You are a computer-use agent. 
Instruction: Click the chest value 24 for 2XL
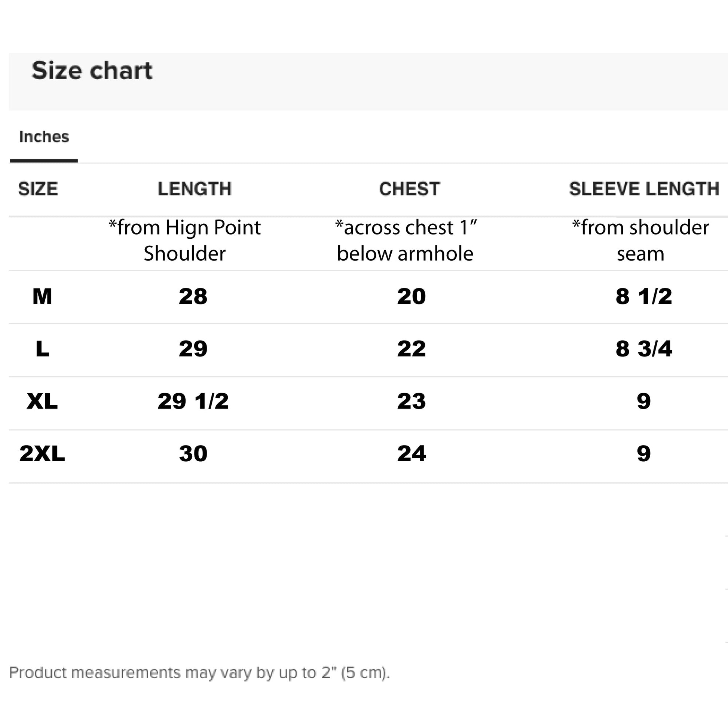(x=411, y=454)
